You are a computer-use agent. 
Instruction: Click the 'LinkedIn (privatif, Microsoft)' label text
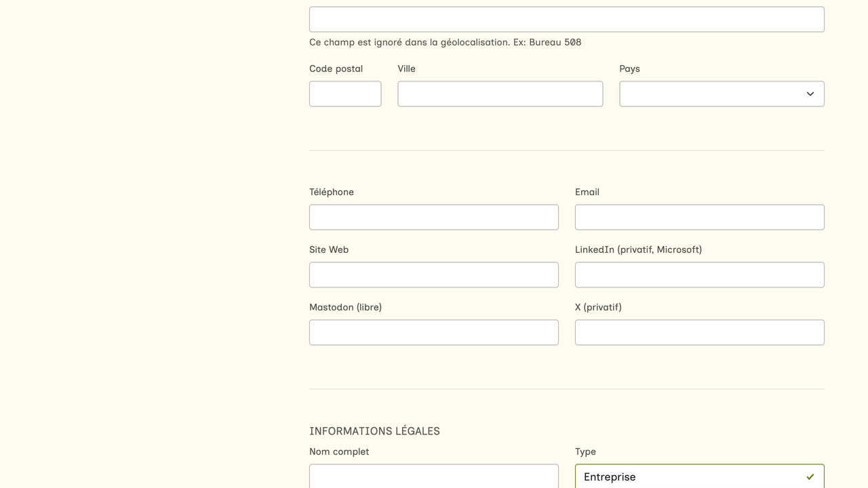click(x=638, y=249)
